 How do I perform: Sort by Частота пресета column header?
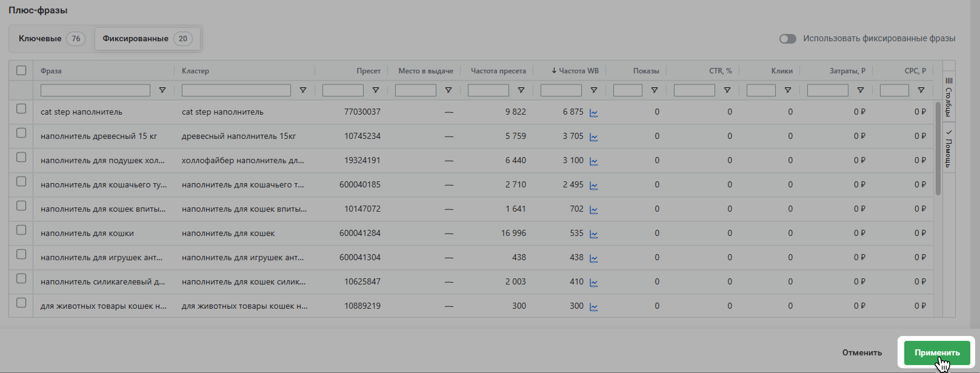click(x=498, y=71)
